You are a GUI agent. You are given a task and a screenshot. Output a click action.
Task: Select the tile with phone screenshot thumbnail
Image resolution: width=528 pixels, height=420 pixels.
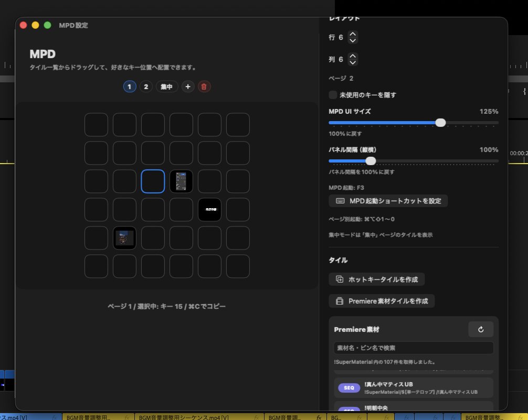coord(181,181)
